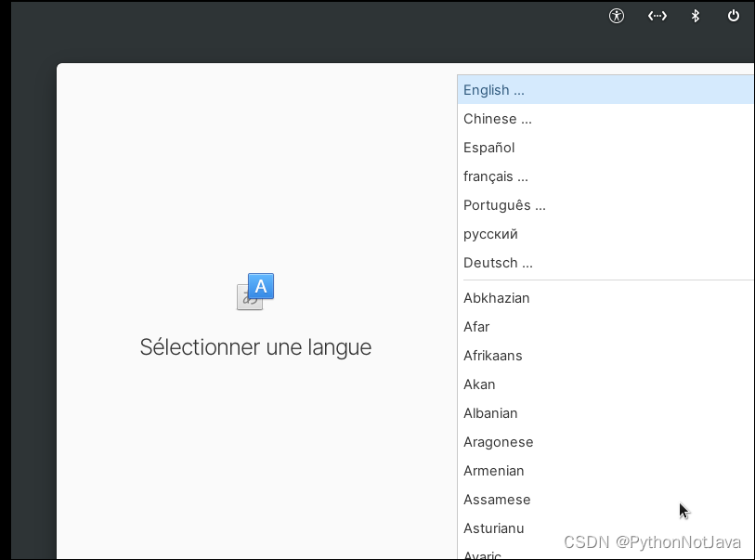
Task: Open the network connection icon
Action: point(657,16)
